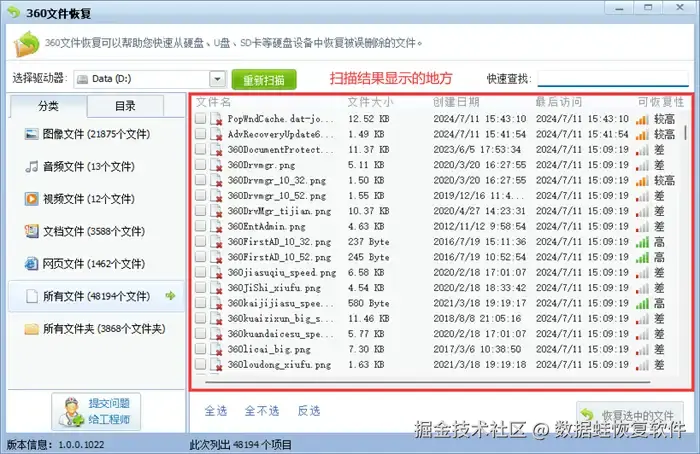Switch to the 分类 tab
The image size is (700, 454).
click(x=48, y=106)
